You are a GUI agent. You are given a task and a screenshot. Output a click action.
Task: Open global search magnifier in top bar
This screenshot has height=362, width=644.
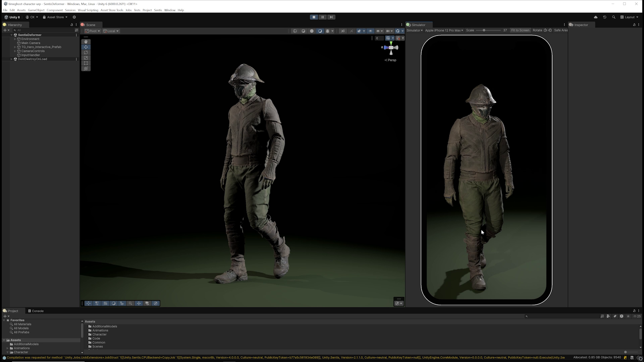[x=613, y=17]
